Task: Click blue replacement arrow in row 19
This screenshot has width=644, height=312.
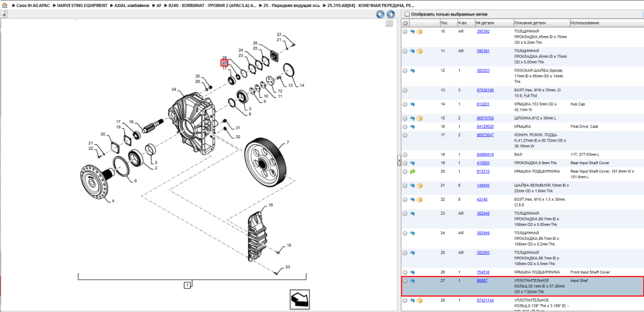Action: tap(412, 163)
